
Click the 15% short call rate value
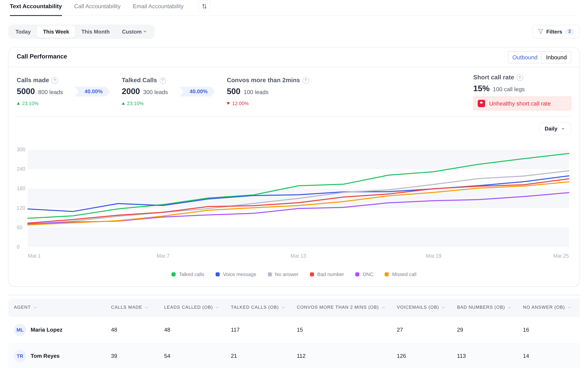tap(481, 89)
